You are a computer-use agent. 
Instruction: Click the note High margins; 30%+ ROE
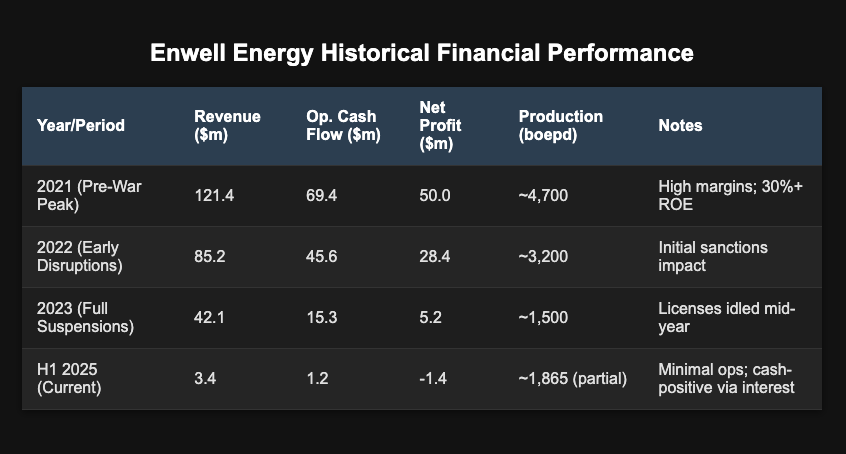[x=731, y=195]
